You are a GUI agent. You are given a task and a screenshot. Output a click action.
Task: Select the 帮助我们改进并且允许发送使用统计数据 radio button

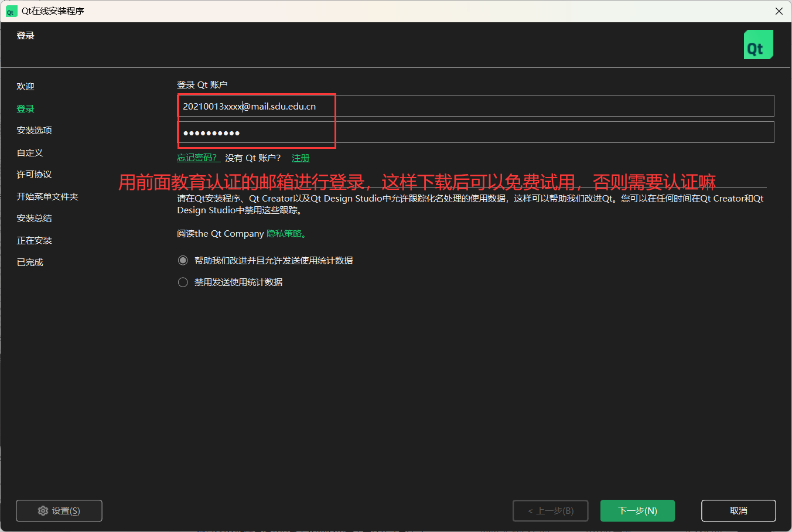[183, 260]
